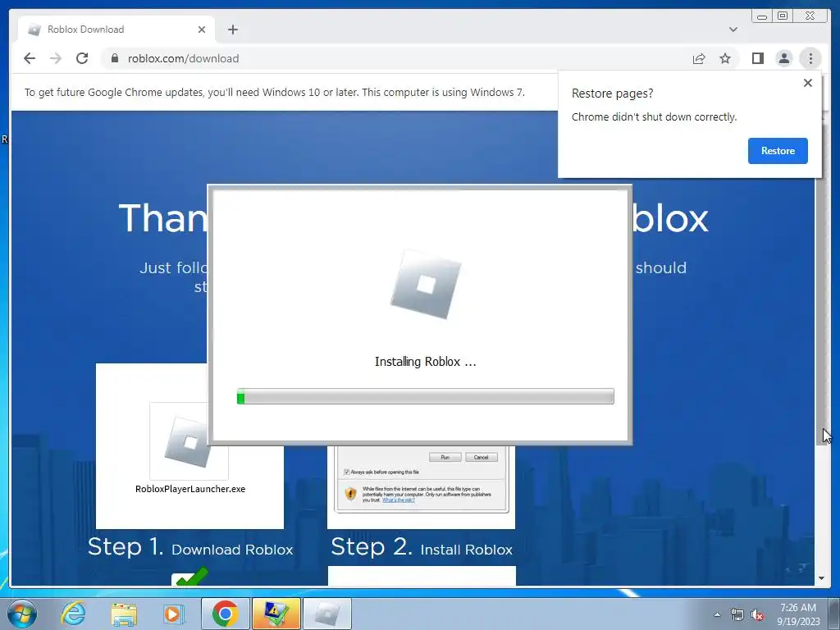The height and width of the screenshot is (630, 840).
Task: Open Chrome three-dot menu
Action: click(x=810, y=58)
